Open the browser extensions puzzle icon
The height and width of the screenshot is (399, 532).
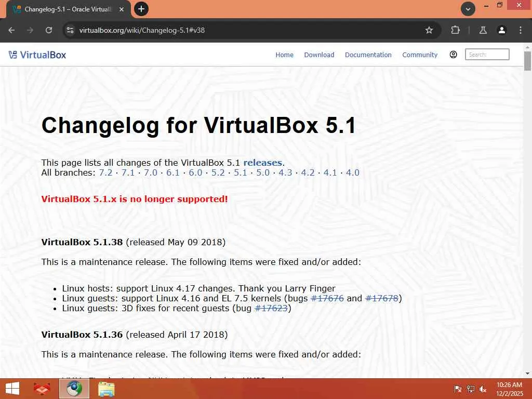[x=455, y=30]
